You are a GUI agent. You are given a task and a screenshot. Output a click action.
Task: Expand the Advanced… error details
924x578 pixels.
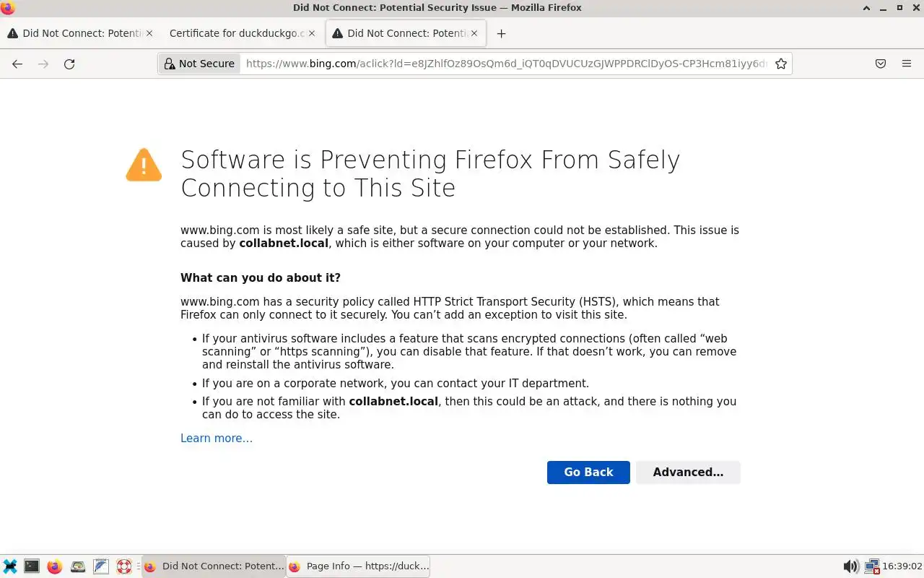point(688,472)
